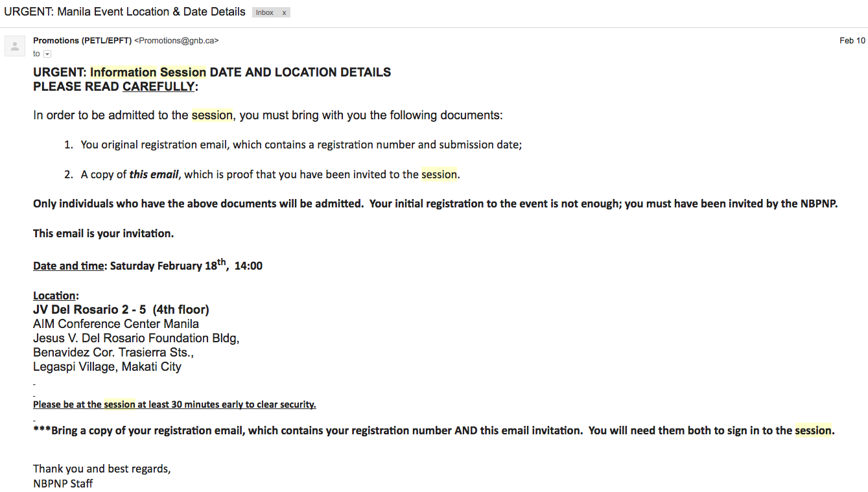
Task: Click highlighted 'Information Session' in heading
Action: click(x=148, y=73)
